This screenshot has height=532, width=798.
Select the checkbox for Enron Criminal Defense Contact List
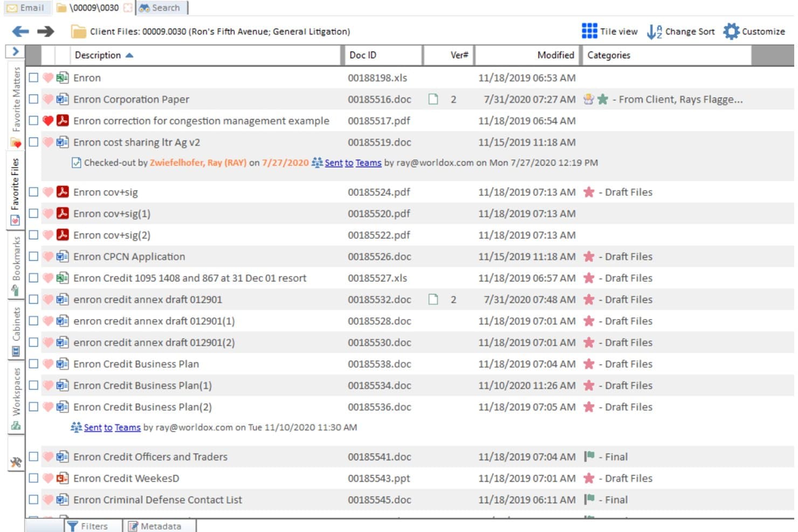[x=33, y=500]
